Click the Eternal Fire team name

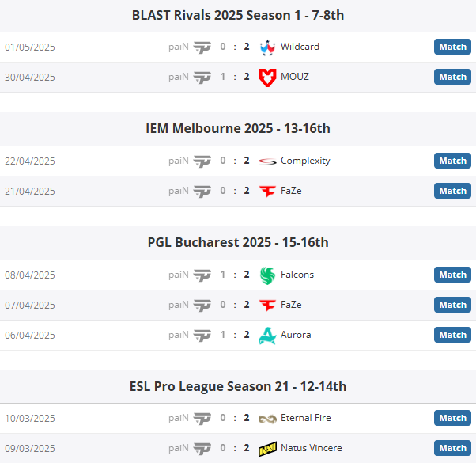tap(306, 418)
